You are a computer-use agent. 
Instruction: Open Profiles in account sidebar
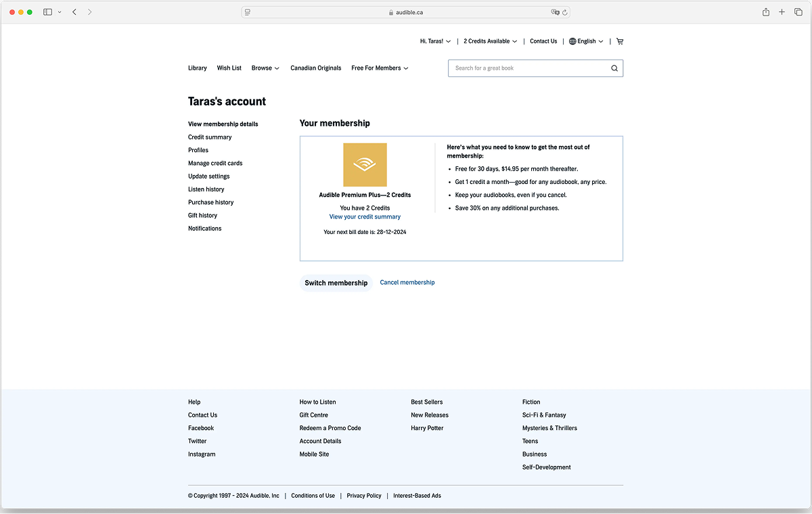tap(198, 150)
